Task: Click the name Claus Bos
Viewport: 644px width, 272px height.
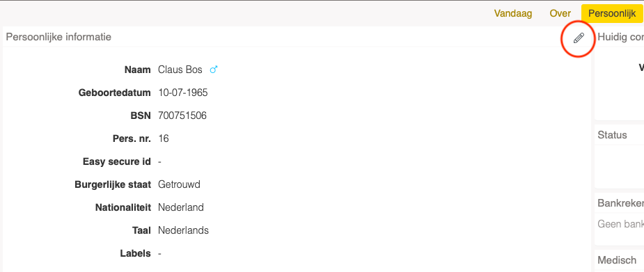Action: 180,70
